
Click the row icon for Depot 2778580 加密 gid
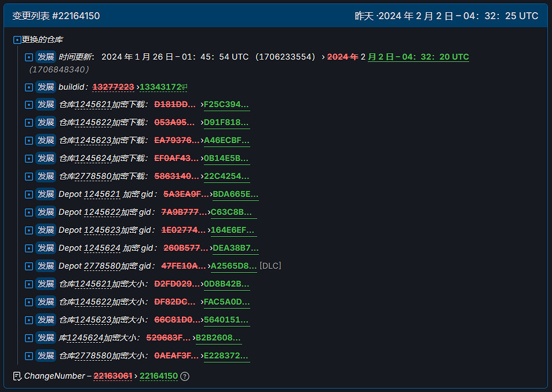click(x=29, y=266)
